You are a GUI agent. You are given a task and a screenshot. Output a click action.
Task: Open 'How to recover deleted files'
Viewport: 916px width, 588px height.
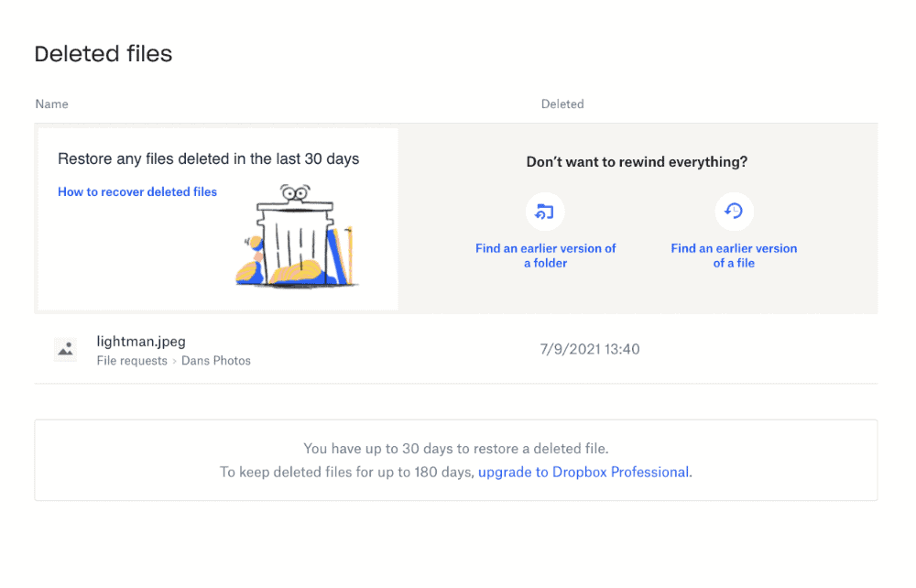(136, 191)
